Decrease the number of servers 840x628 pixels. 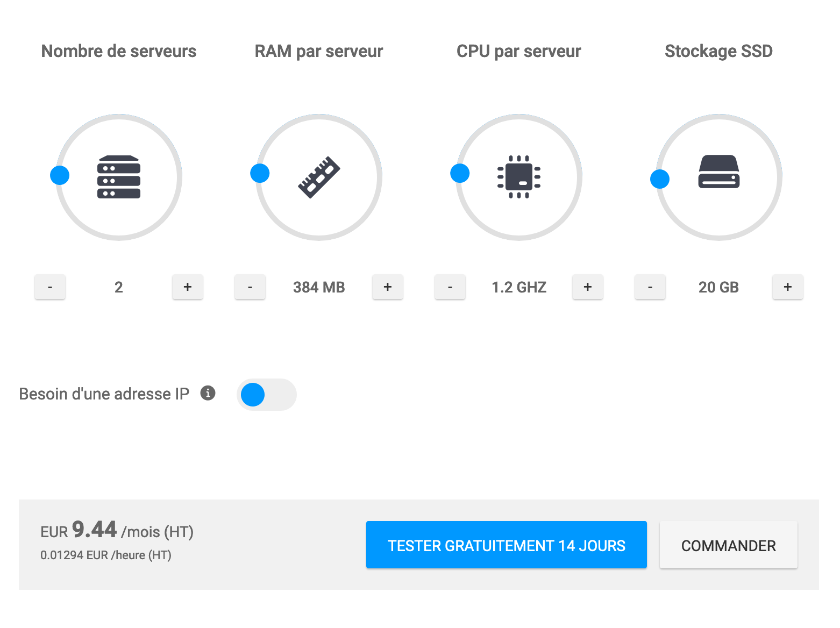click(50, 287)
